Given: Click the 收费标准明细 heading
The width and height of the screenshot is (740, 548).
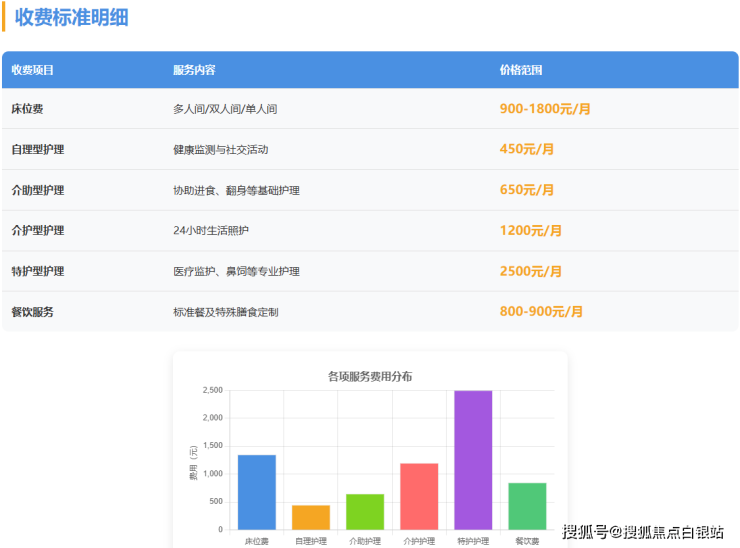Looking at the screenshot, I should click(x=71, y=17).
